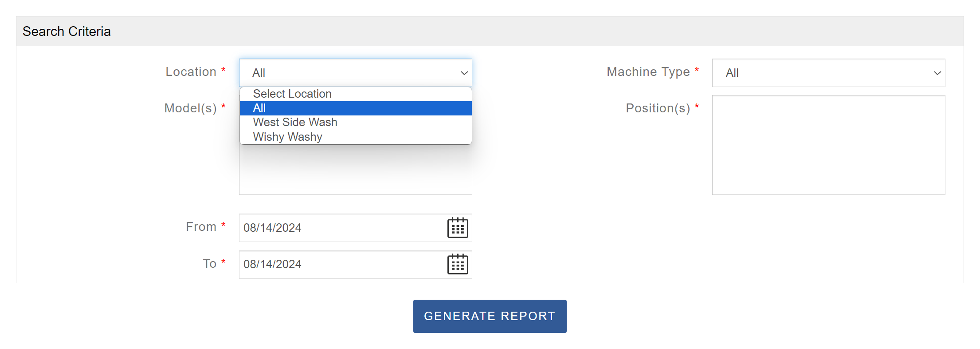Click the Location field label

click(x=191, y=72)
